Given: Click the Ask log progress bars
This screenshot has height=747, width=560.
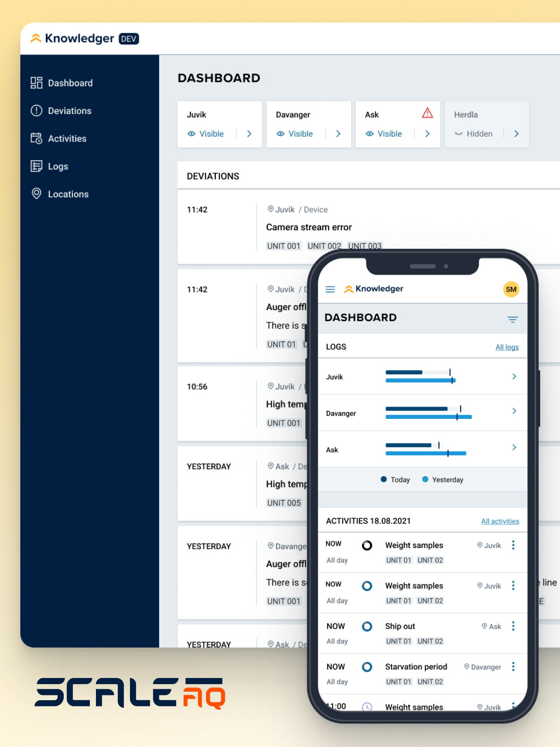Looking at the screenshot, I should pyautogui.click(x=426, y=449).
